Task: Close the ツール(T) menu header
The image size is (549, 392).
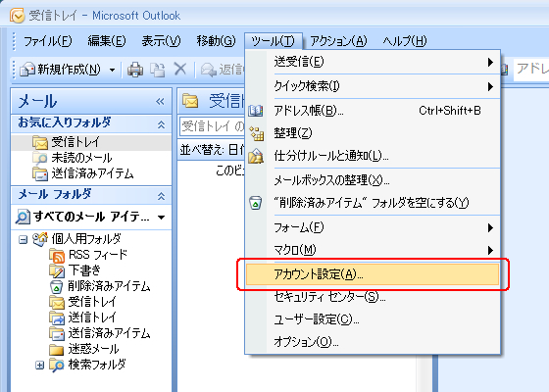Action: click(x=274, y=41)
